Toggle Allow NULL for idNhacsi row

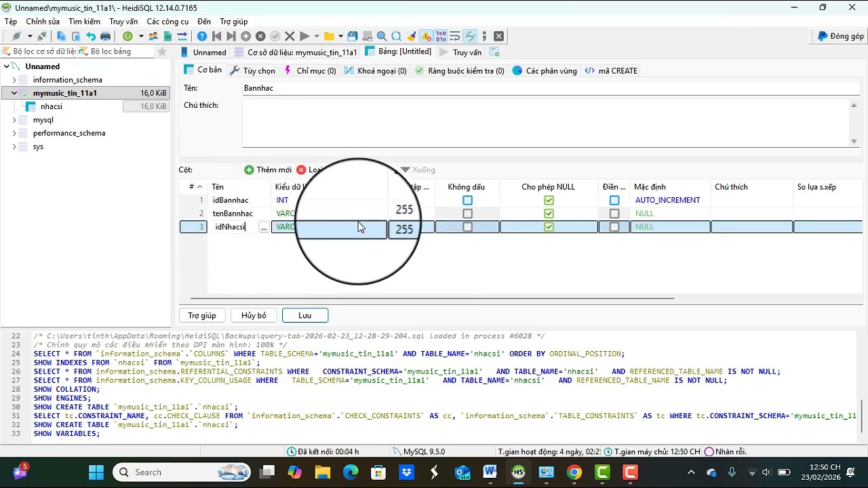549,227
